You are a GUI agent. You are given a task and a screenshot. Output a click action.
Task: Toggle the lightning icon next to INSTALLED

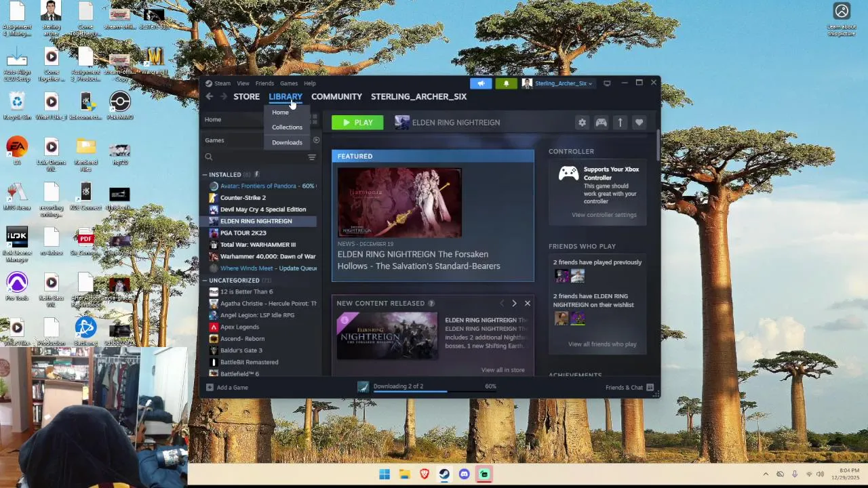pyautogui.click(x=256, y=175)
